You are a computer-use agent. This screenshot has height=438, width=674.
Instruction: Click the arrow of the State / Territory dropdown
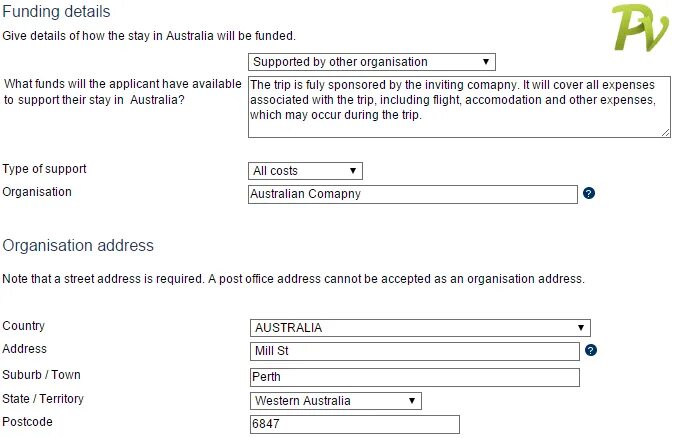coord(412,401)
